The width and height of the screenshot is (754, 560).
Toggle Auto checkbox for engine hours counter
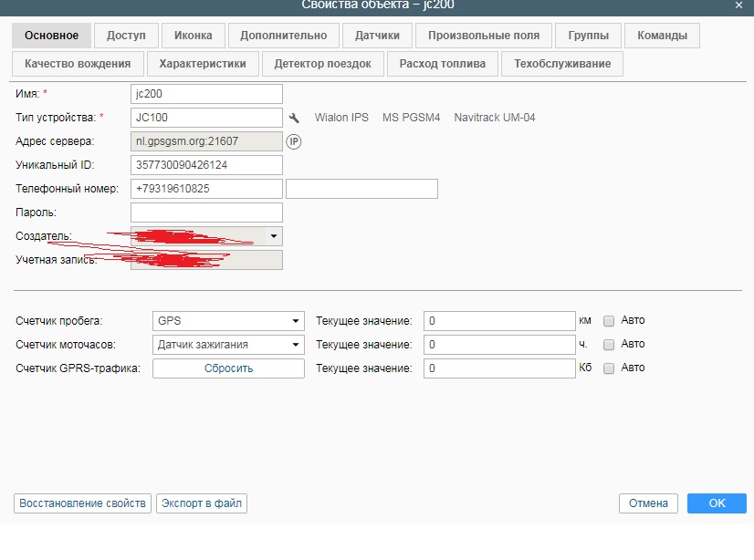609,345
